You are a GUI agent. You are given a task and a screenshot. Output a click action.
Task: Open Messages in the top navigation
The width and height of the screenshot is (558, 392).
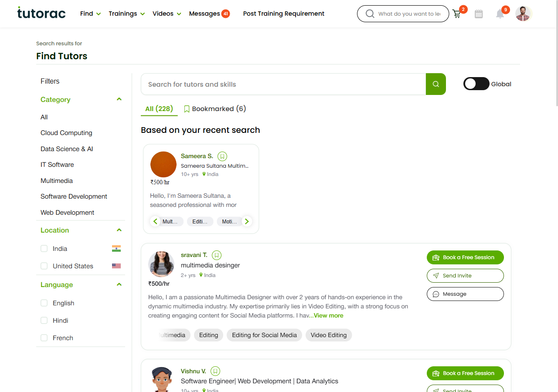(x=209, y=14)
